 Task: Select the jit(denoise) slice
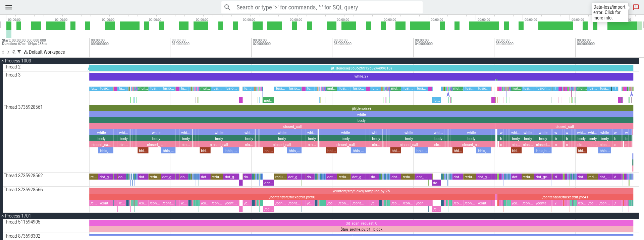361,108
